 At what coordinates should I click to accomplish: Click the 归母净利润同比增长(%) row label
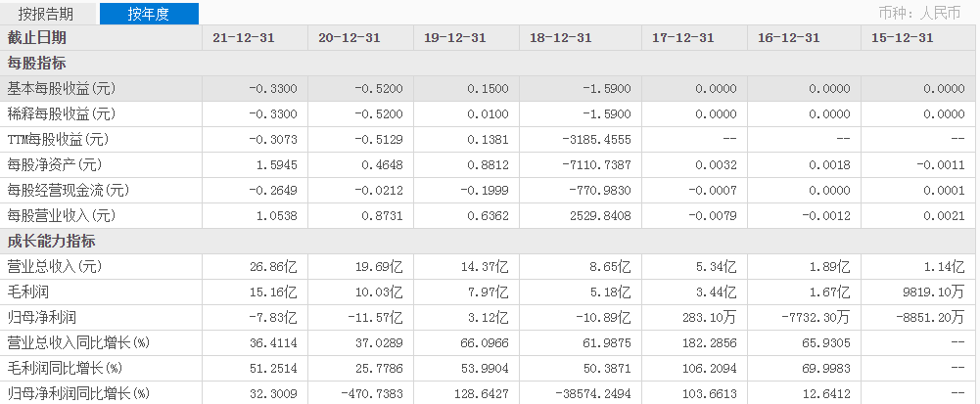(77, 393)
